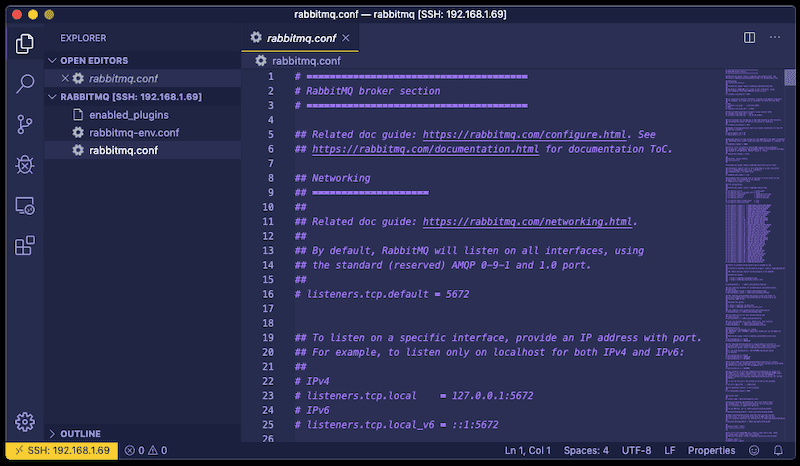Image resolution: width=800 pixels, height=466 pixels.
Task: Click LF end-of-line setting
Action: coord(669,450)
